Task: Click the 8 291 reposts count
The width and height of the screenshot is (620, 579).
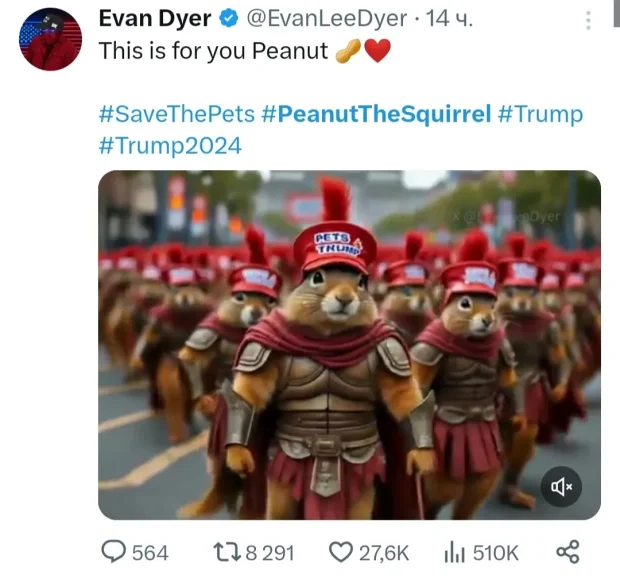Action: click(270, 553)
